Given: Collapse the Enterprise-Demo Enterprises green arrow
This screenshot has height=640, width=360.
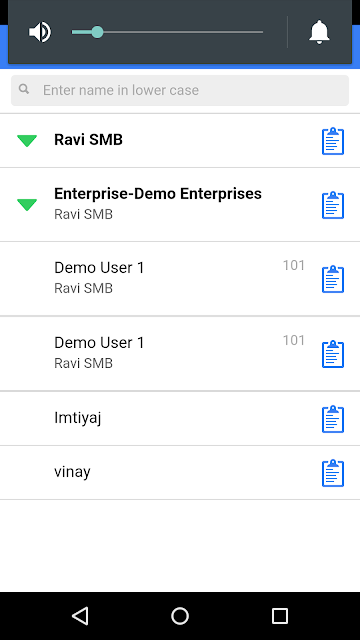Looking at the screenshot, I should 27,205.
